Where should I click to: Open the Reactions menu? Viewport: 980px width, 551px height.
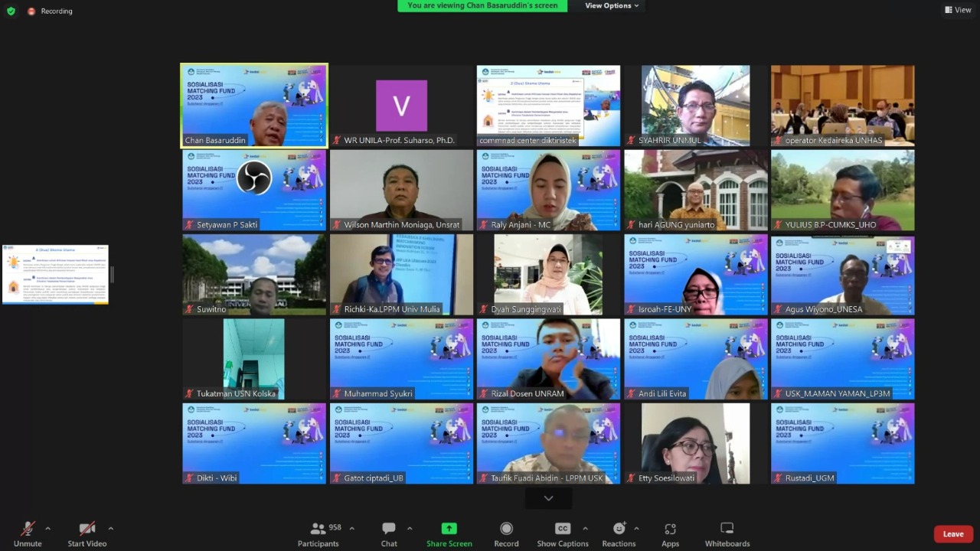coord(619,534)
